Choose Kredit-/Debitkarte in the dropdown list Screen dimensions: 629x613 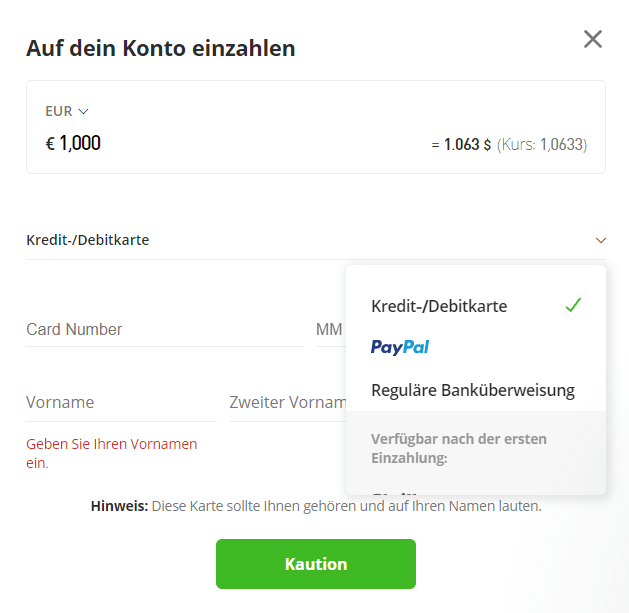(439, 306)
